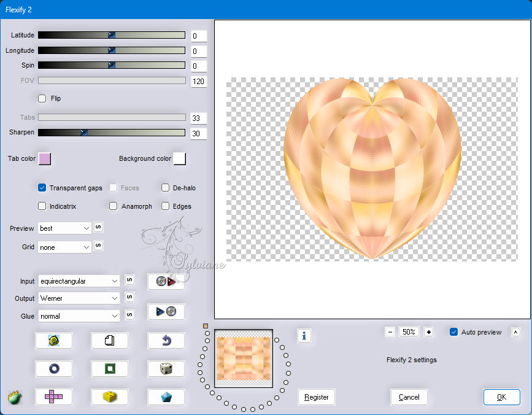Image resolution: width=532 pixels, height=415 pixels.
Task: Click the S button beside Preview dropdown
Action: point(98,227)
